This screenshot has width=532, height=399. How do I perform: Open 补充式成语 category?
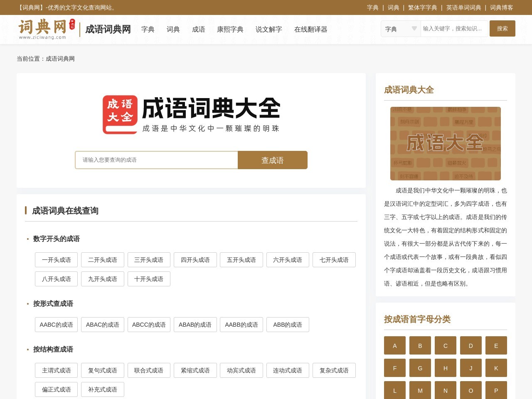pyautogui.click(x=103, y=389)
